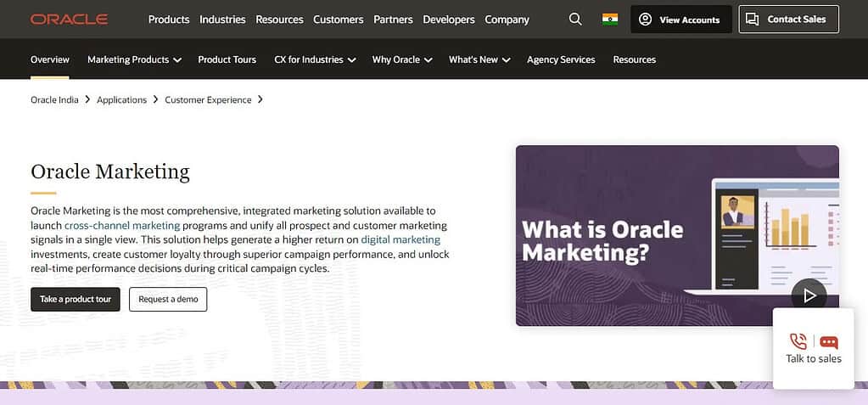Open the search magnifier icon

pyautogui.click(x=575, y=20)
